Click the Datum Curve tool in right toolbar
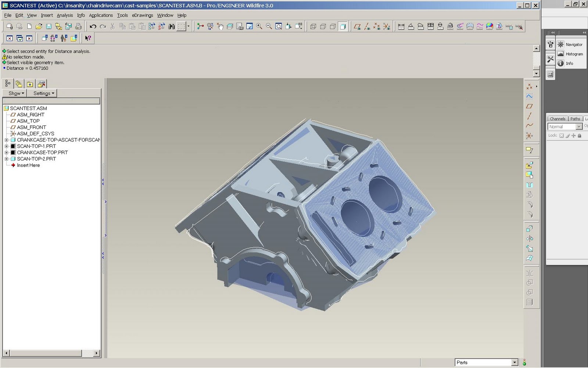The image size is (588, 368). click(x=530, y=125)
